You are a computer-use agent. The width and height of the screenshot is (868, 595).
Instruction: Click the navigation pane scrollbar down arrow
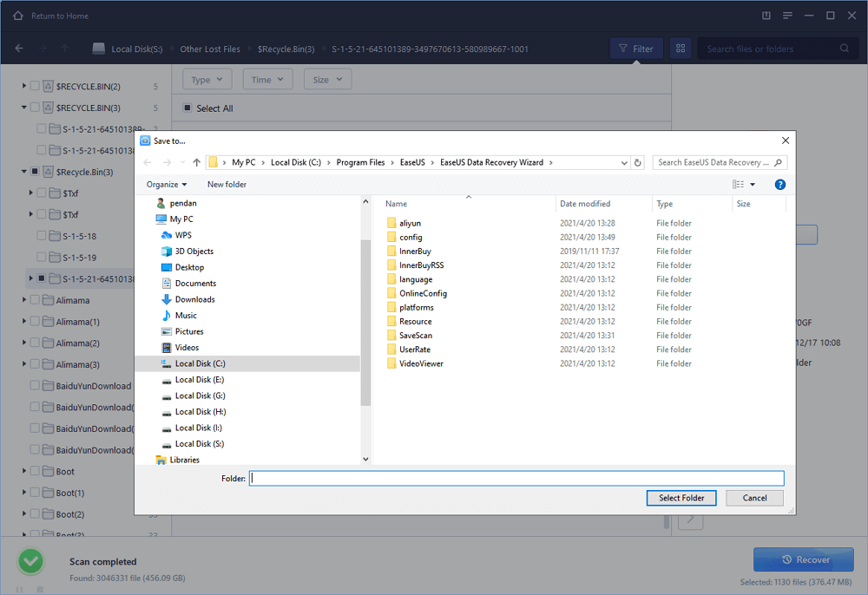click(x=365, y=459)
